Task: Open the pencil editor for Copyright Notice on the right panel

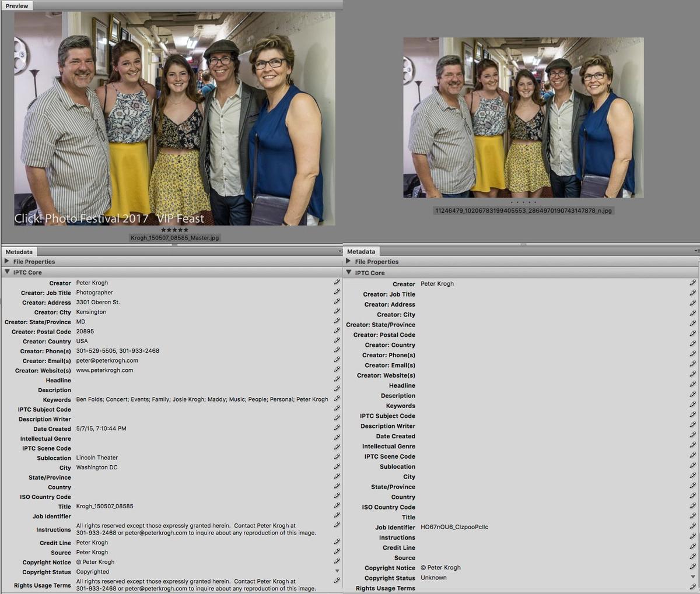Action: pos(693,567)
